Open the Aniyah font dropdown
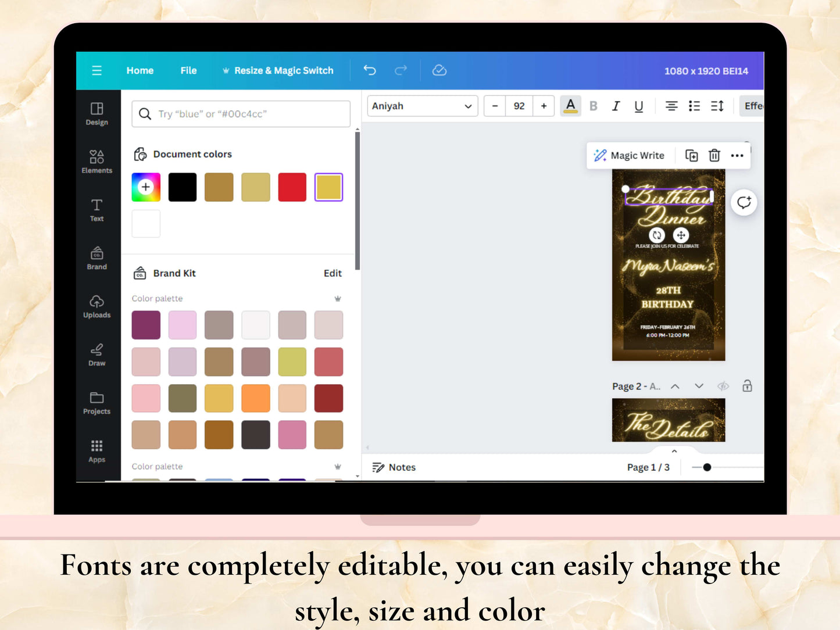840x630 pixels. [x=422, y=106]
